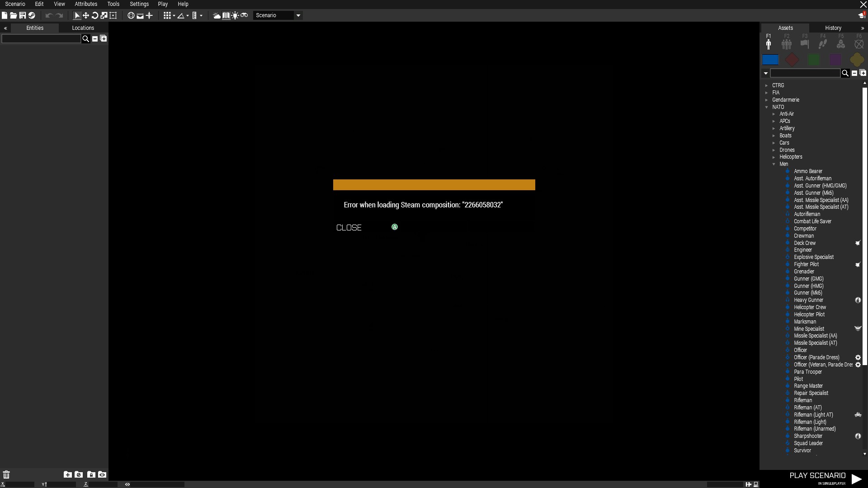Toggle scaling grid ruler icon
The width and height of the screenshot is (868, 488).
coord(194,15)
